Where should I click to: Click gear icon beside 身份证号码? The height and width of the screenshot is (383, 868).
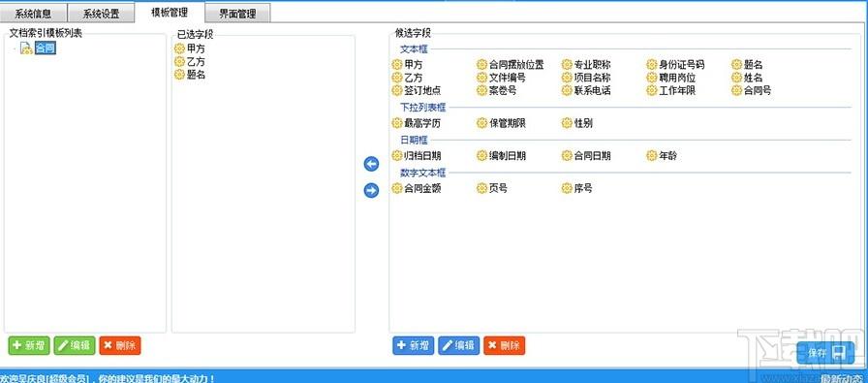652,65
